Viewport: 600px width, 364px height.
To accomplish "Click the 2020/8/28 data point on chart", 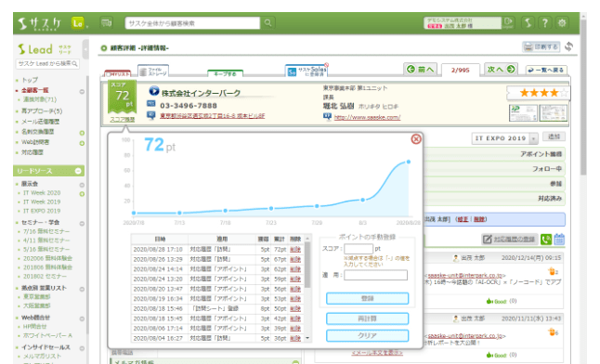I will (x=409, y=162).
